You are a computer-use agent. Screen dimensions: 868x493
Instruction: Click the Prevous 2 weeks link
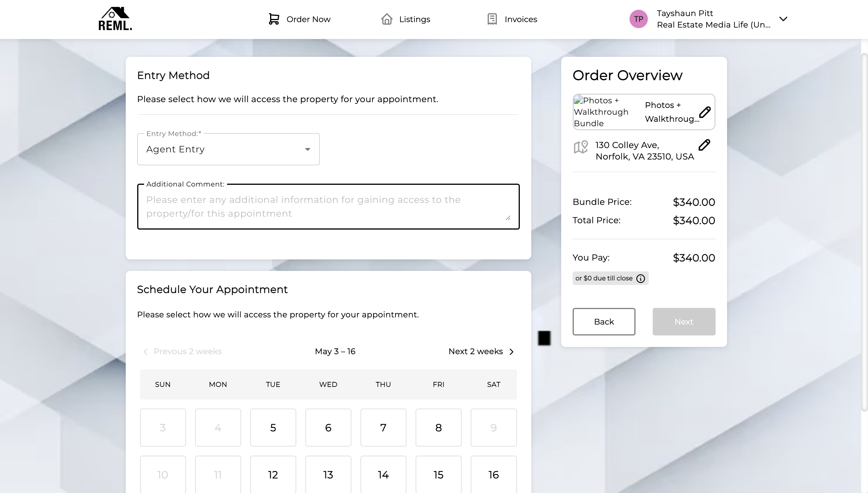[183, 352]
